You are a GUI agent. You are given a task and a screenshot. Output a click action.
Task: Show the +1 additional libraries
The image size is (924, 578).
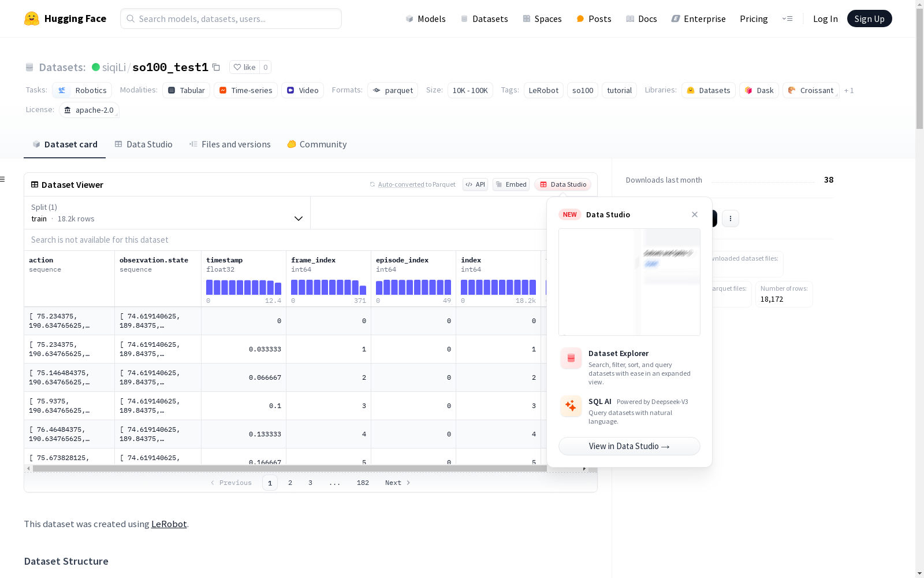pos(849,90)
